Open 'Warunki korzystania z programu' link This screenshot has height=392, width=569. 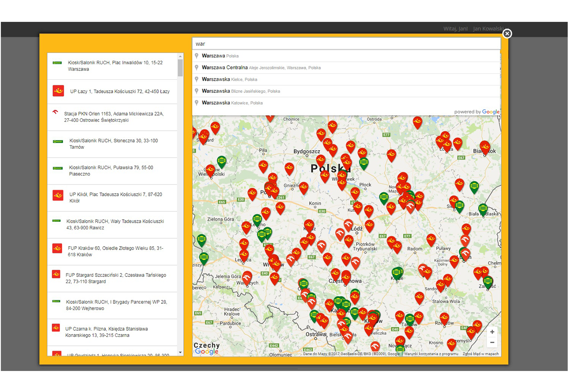coord(431,354)
